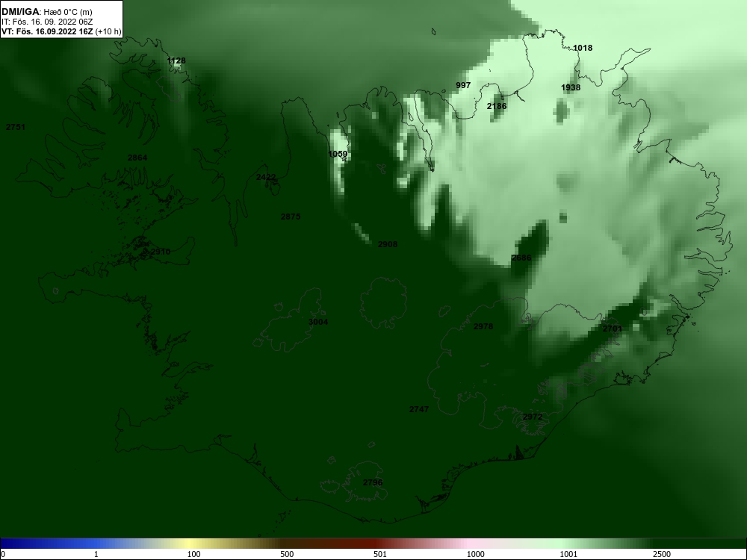Click the 1059 value on the north coast

338,154
